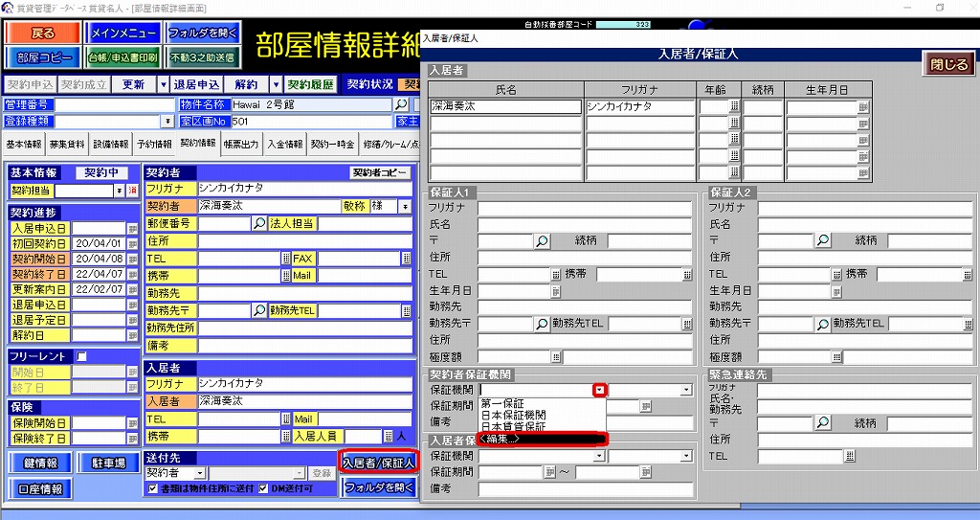Toggle the DM送付可 checkbox
The height and width of the screenshot is (520, 980).
[x=264, y=489]
